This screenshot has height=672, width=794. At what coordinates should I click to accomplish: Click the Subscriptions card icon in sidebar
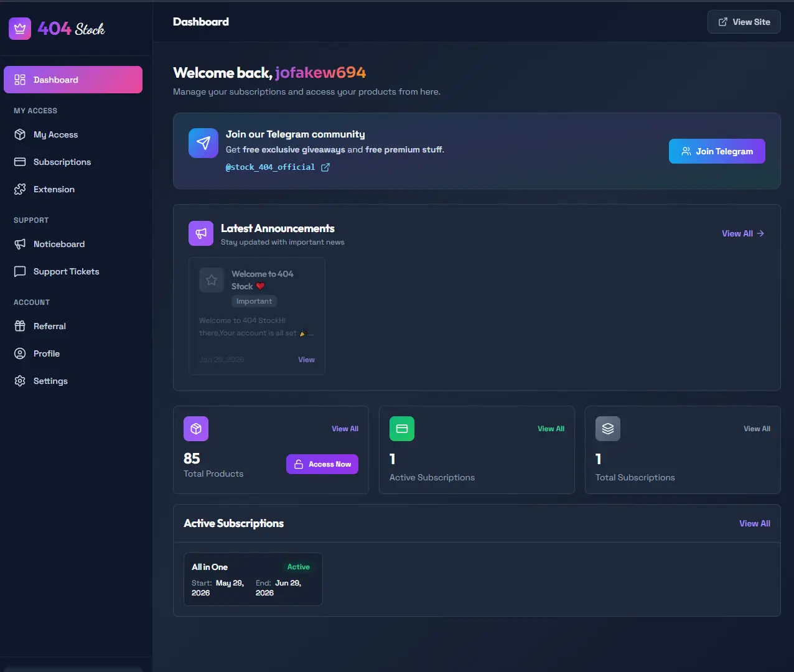[20, 162]
